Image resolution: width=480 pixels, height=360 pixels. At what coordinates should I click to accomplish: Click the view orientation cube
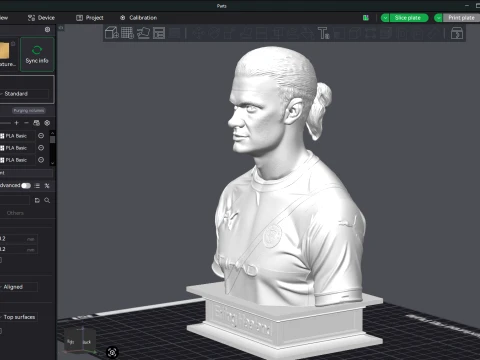click(79, 339)
